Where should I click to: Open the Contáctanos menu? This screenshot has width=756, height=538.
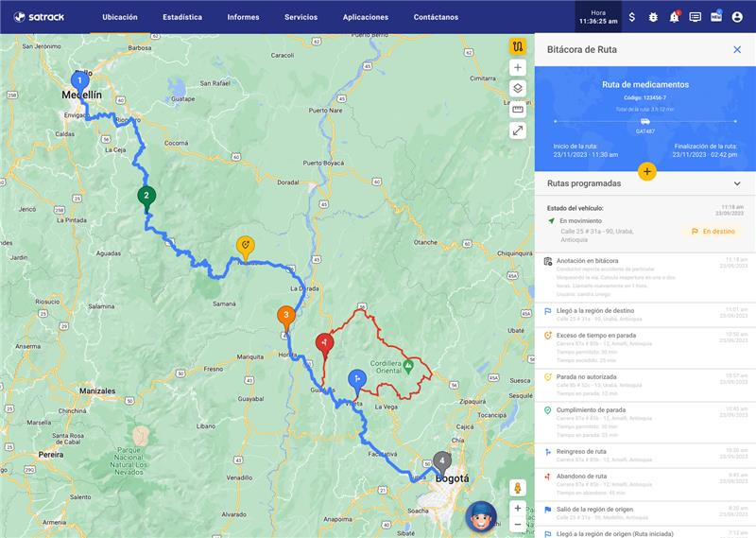click(436, 17)
